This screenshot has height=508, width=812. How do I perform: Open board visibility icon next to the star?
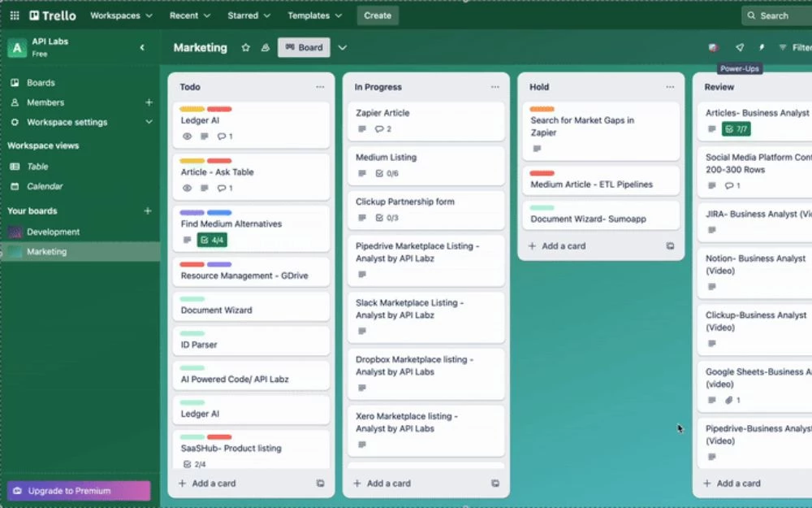coord(266,48)
